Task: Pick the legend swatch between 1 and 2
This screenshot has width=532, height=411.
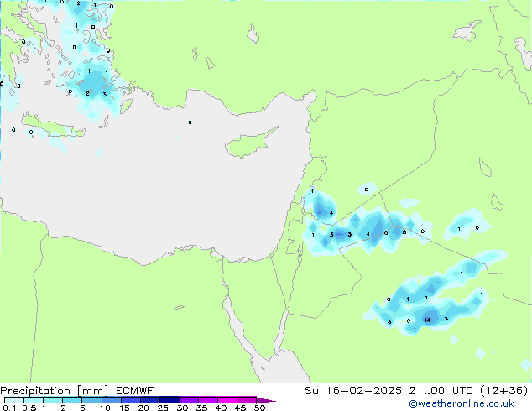Action: click(x=53, y=400)
